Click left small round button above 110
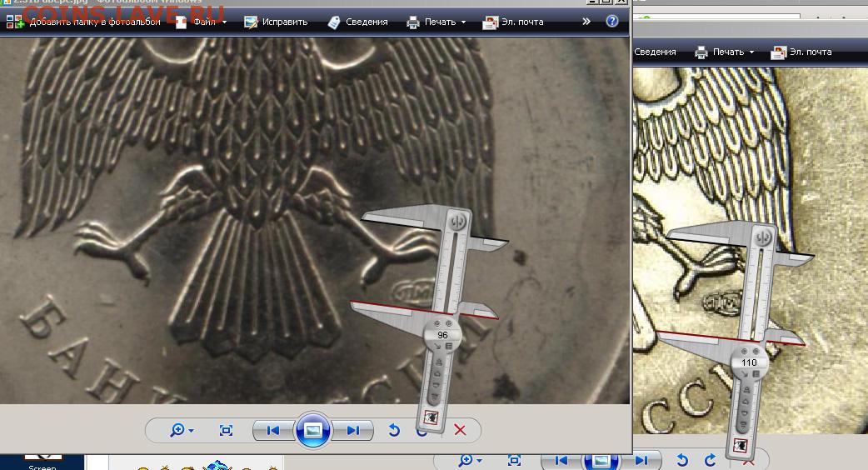This screenshot has width=868, height=470. (744, 351)
